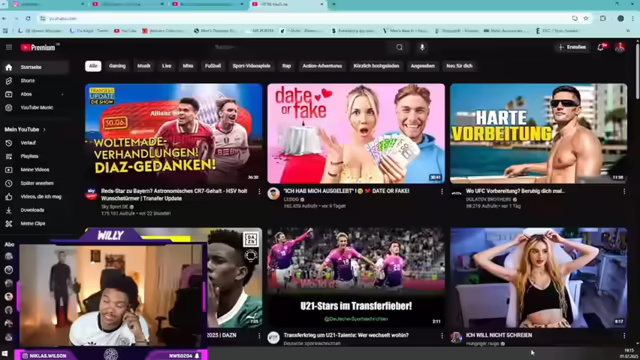This screenshot has width=640, height=360.
Task: Open the Sky Sport channel avatar
Action: 91,194
